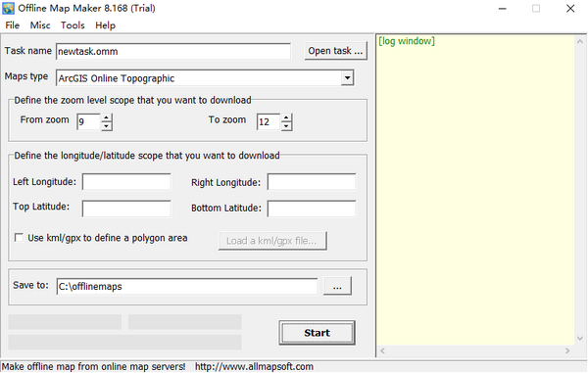Click the Start button
588x373 pixels.
coord(317,333)
